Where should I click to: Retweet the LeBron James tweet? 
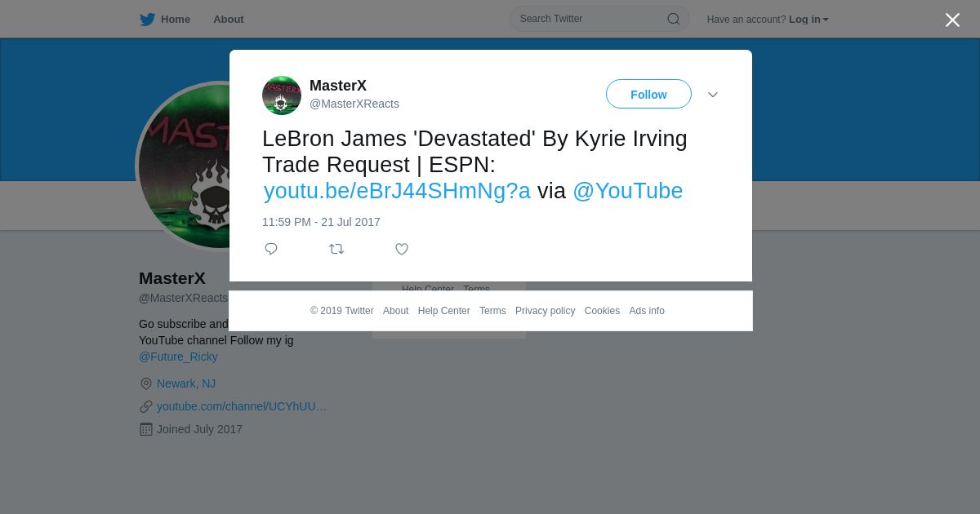pos(336,249)
